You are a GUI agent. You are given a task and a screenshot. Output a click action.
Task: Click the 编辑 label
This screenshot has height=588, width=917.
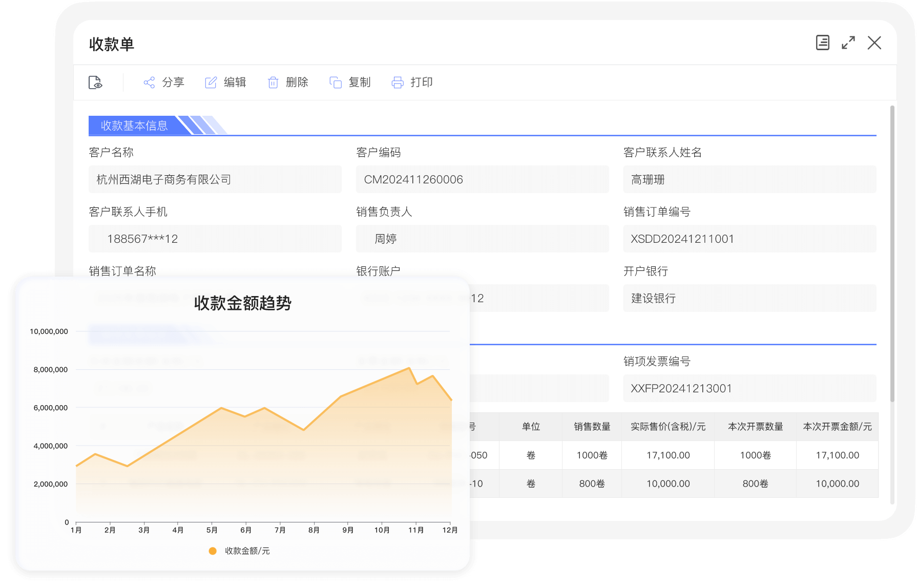[x=235, y=82]
